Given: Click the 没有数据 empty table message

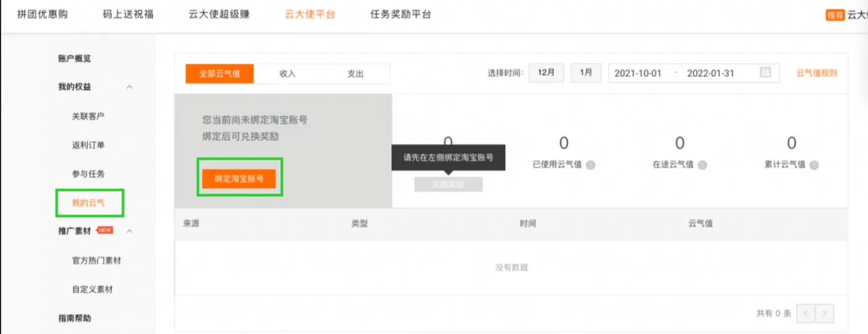Looking at the screenshot, I should tap(511, 268).
